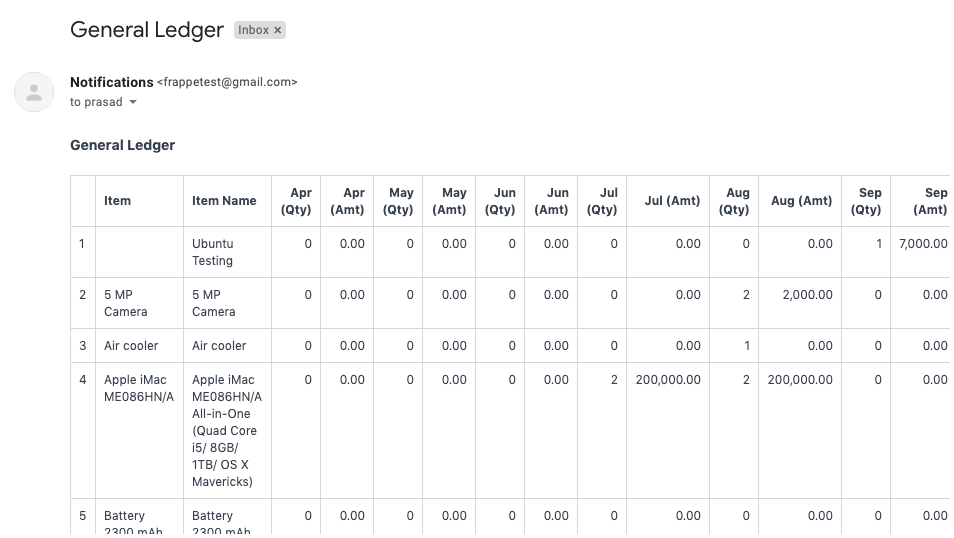Select the 7,000.00 Sep amount cell
The width and height of the screenshot is (954, 538).
click(x=922, y=244)
